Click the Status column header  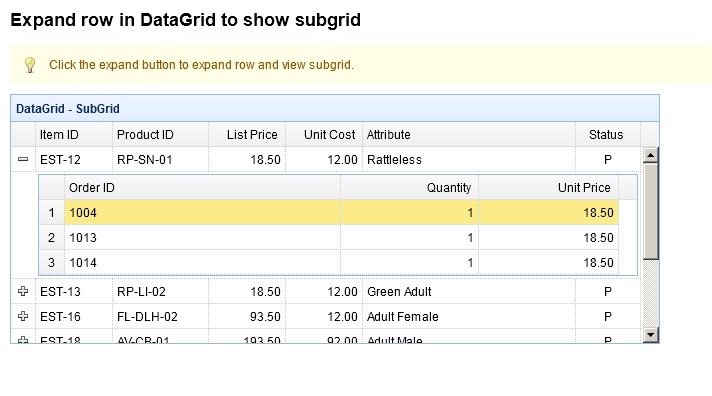608,134
